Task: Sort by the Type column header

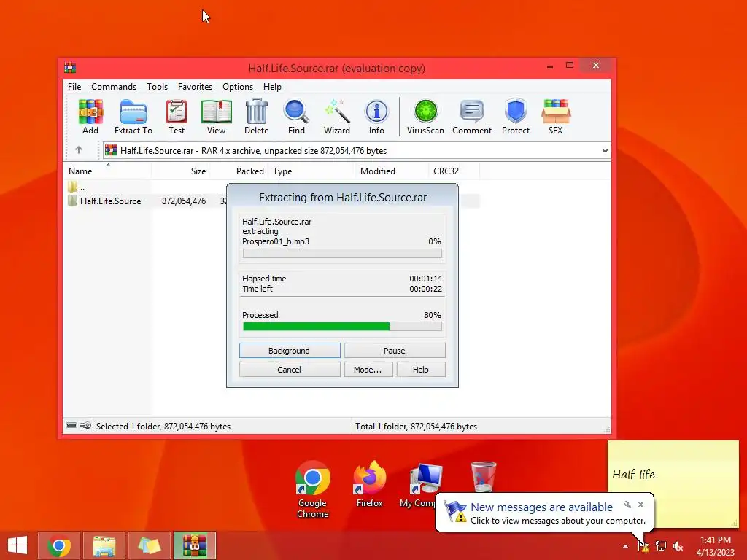Action: click(x=311, y=171)
